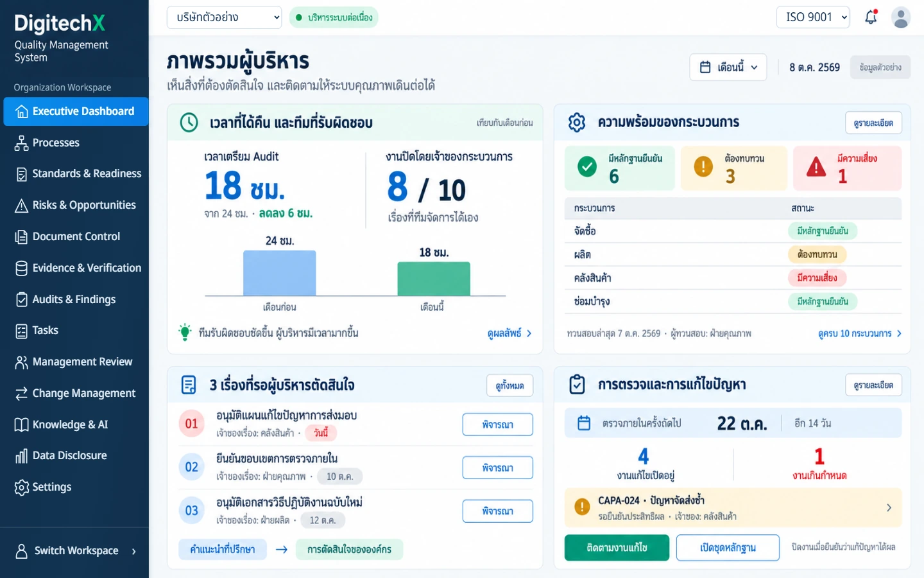The image size is (924, 578).
Task: Click the lightbulb insight icon
Action: [x=185, y=332]
